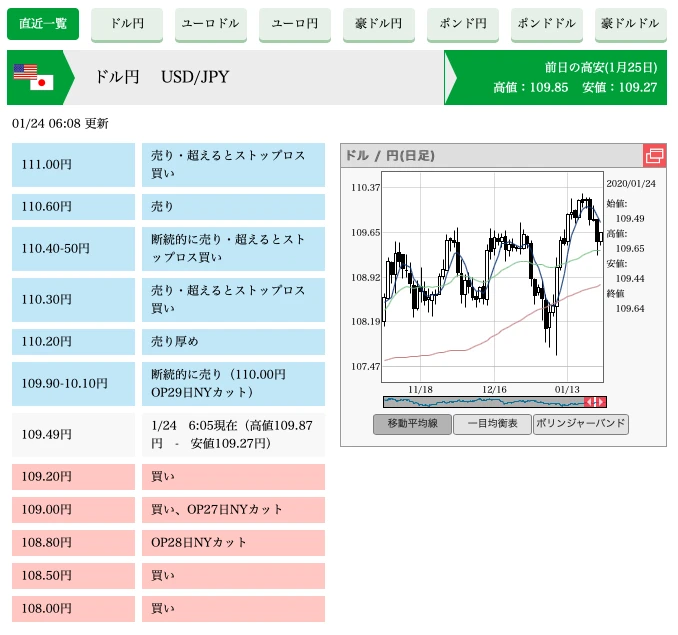Click the 108.00円 buy level cell
678x635 pixels.
point(73,608)
